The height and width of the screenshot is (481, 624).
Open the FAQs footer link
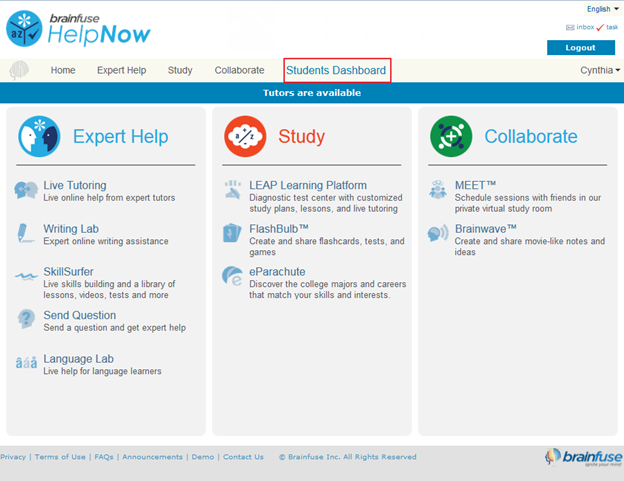coord(103,457)
